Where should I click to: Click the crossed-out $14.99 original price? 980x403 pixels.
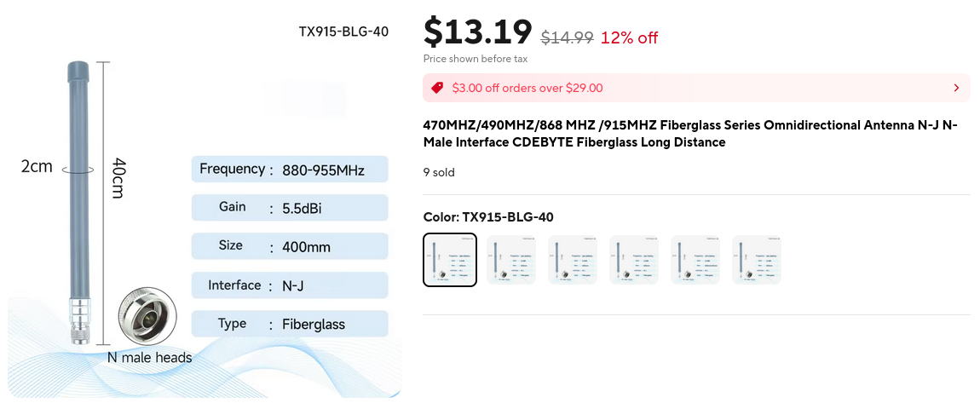click(567, 37)
